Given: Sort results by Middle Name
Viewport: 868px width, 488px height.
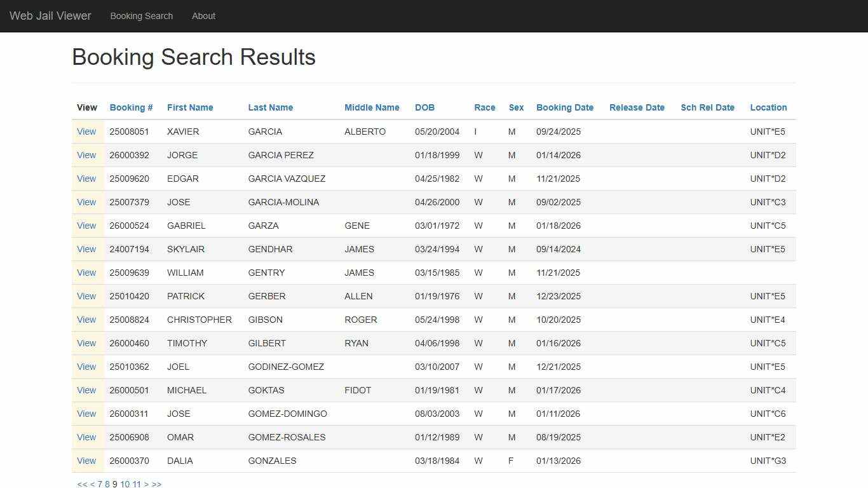Looking at the screenshot, I should pos(372,107).
